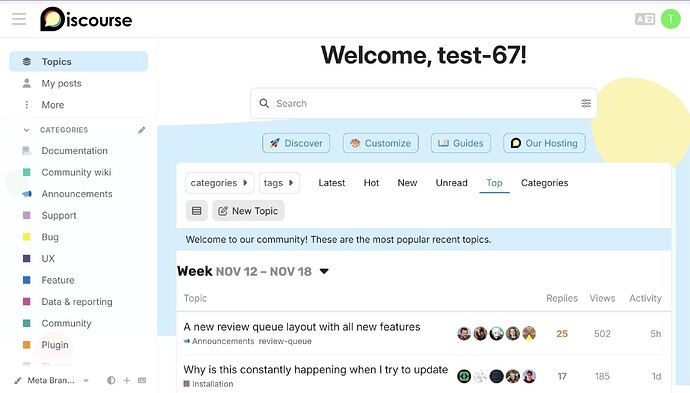Switch to the Hot tab
This screenshot has height=393, width=690.
pos(371,183)
